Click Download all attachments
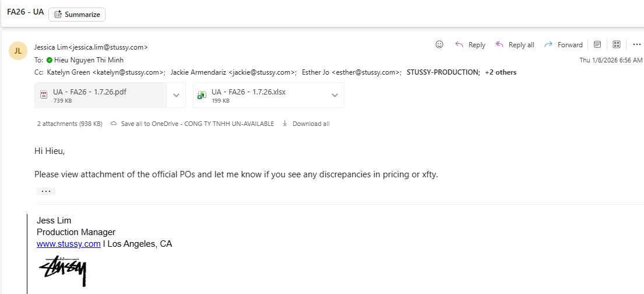 click(306, 124)
